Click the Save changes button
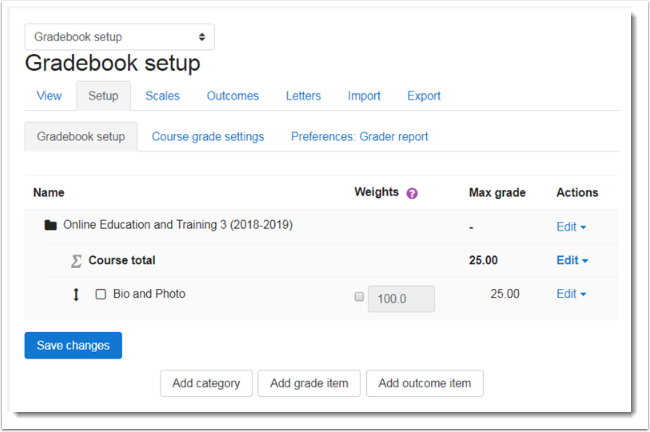Viewport: 650px width, 432px height. pyautogui.click(x=73, y=345)
